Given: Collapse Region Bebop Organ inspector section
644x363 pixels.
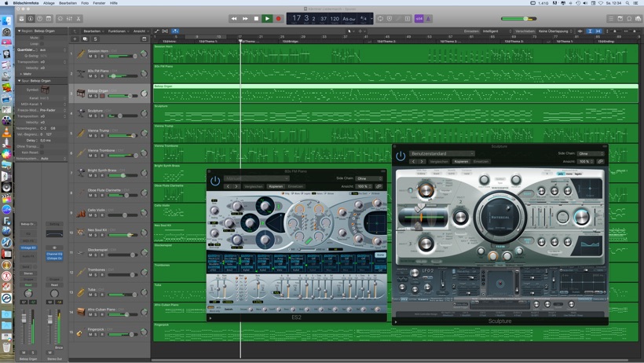Looking at the screenshot, I should 19,31.
